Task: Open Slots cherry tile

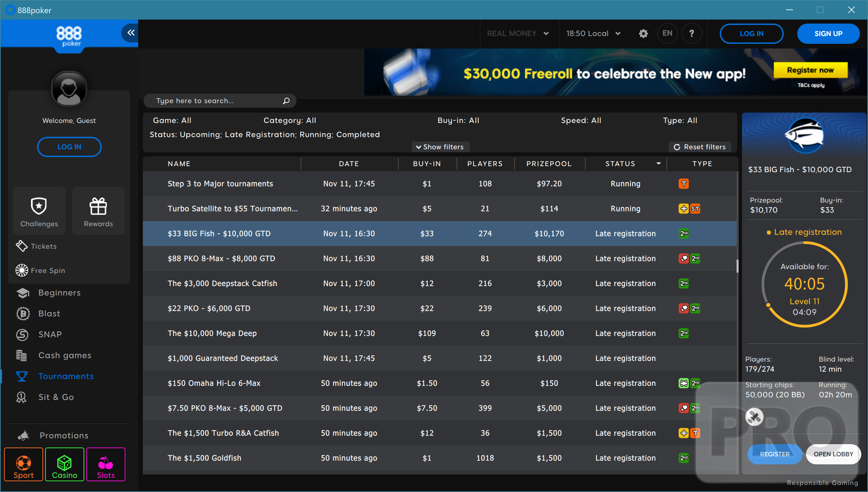Action: pyautogui.click(x=106, y=464)
